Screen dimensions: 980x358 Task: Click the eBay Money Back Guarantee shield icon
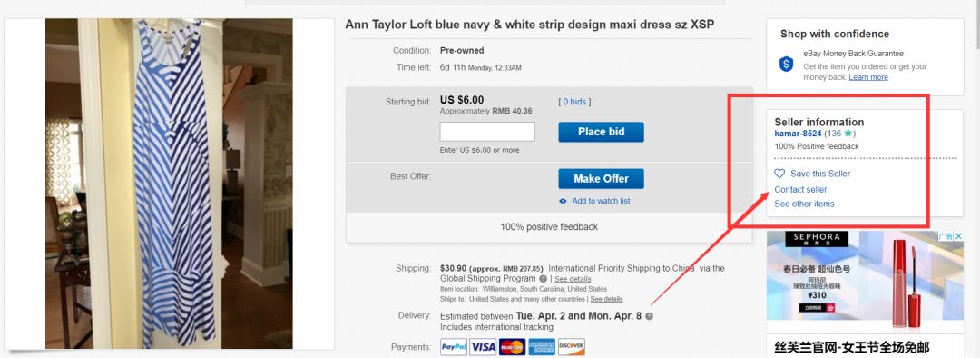[x=786, y=64]
